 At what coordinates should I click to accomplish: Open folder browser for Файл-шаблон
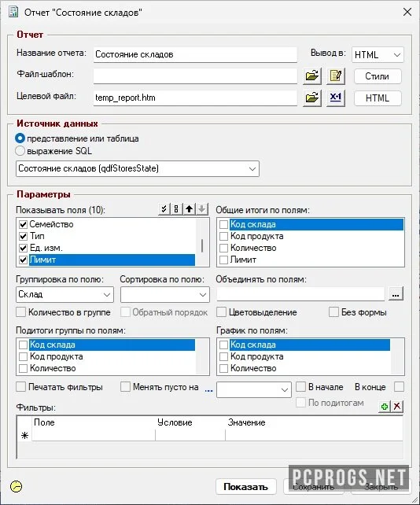311,76
